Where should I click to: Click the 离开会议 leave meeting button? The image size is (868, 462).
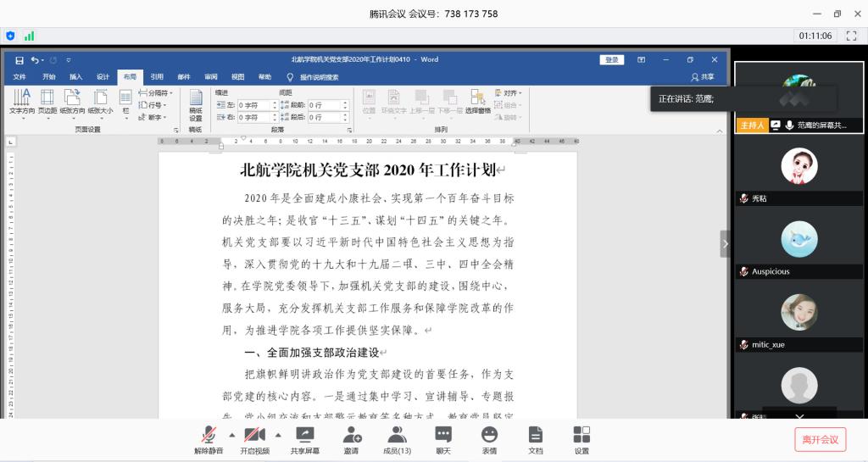[820, 439]
